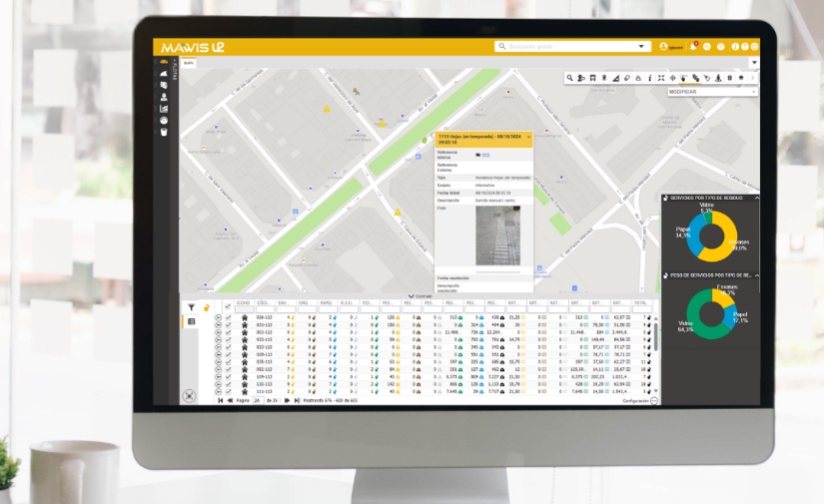Expand the global search dropdown arrow
The image size is (824, 504).
point(642,46)
